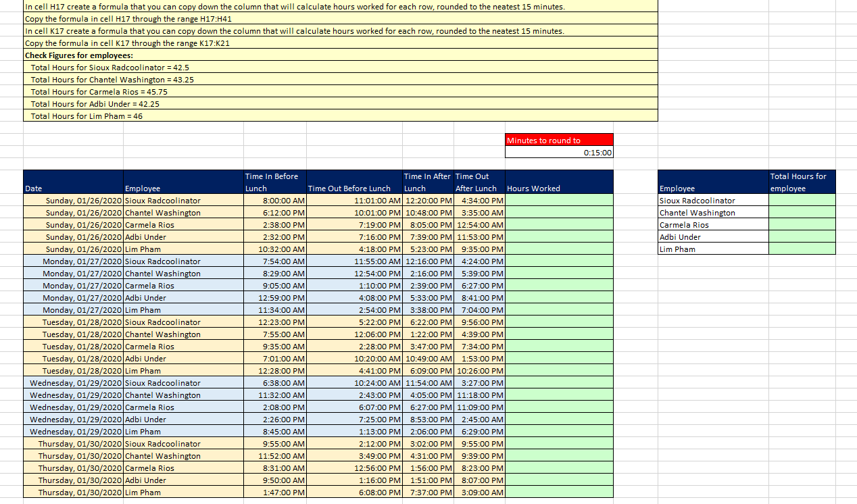The height and width of the screenshot is (504, 857).
Task: Click the red Minutes to round to header
Action: pos(559,138)
